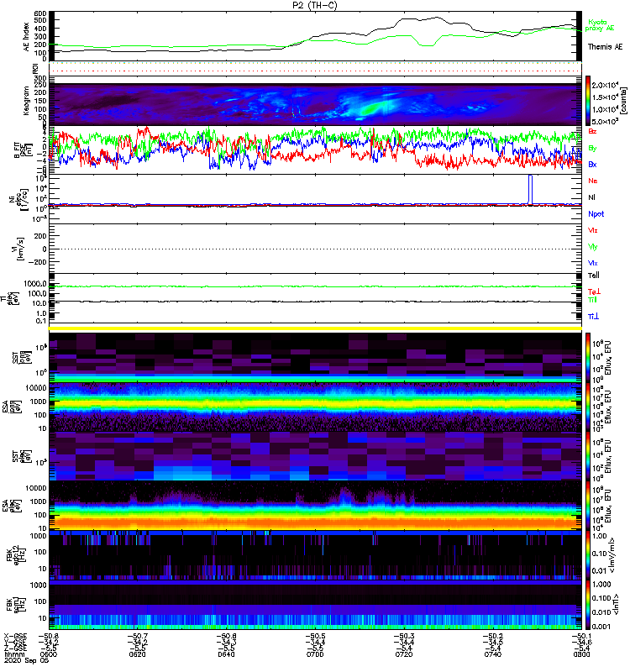Click the red dotted row in ROI panel
The image size is (630, 672).
[315, 71]
